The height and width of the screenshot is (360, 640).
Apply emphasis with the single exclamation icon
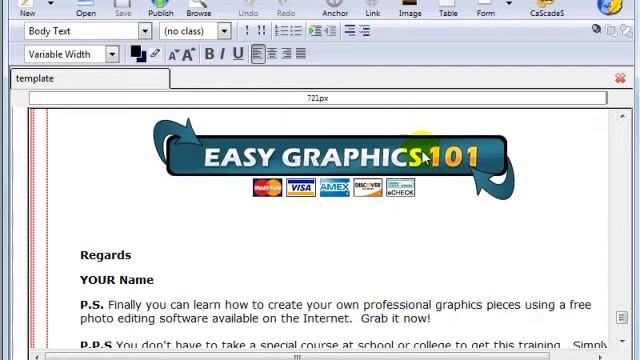tap(247, 31)
